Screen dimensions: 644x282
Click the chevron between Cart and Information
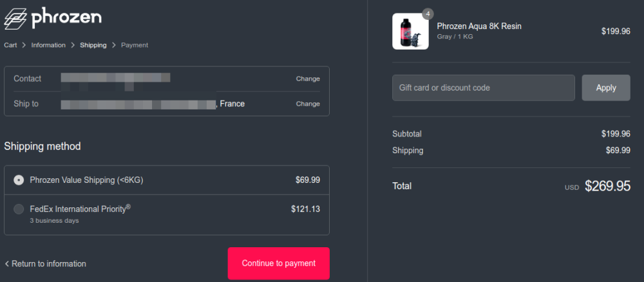(x=24, y=45)
